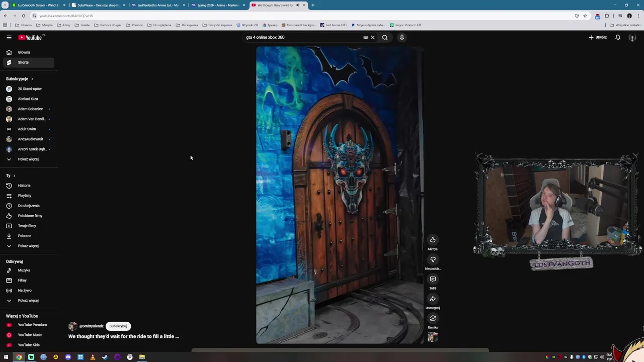Open the Do oglądania bookmarks folder
Viewport: 644px width, 362px height.
(159, 25)
